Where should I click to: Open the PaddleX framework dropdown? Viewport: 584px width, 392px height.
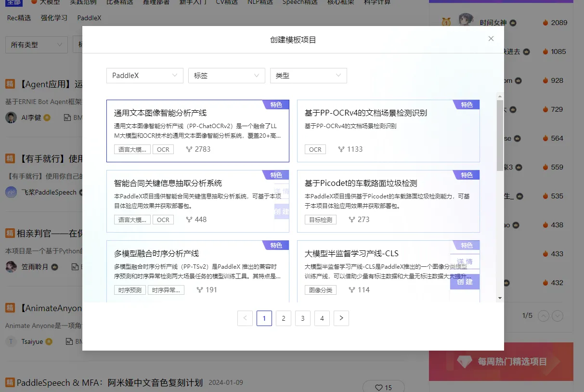(x=144, y=76)
